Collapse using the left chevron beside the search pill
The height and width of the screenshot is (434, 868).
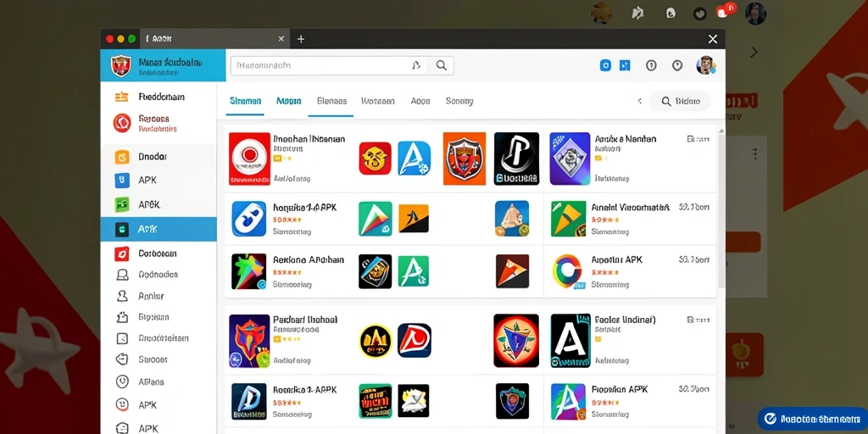click(639, 102)
